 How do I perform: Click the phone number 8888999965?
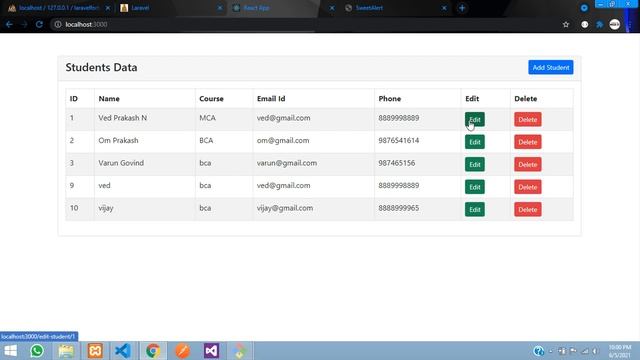399,208
